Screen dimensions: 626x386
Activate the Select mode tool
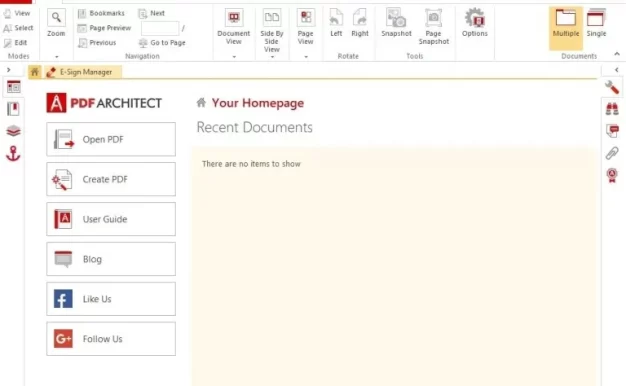tap(18, 28)
